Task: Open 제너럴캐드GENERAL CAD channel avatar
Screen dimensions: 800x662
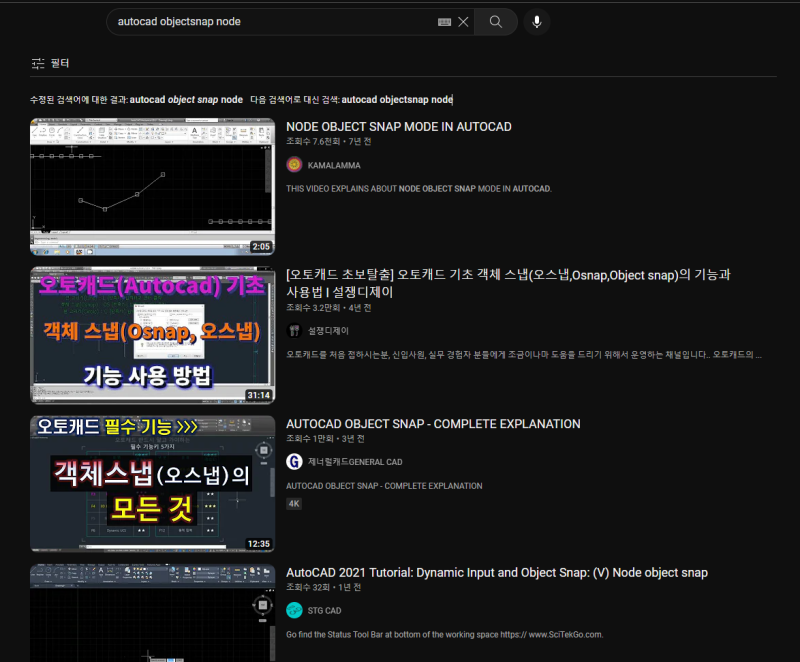Action: point(294,462)
